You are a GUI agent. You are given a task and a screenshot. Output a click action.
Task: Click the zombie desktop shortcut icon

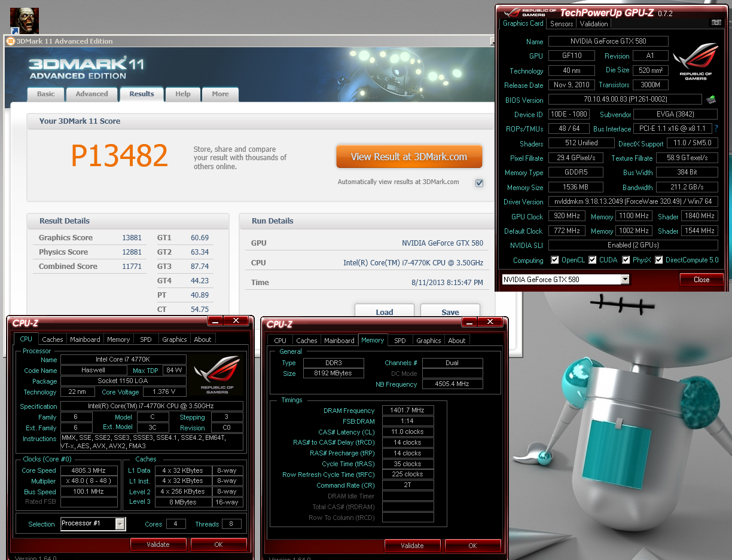(x=25, y=21)
